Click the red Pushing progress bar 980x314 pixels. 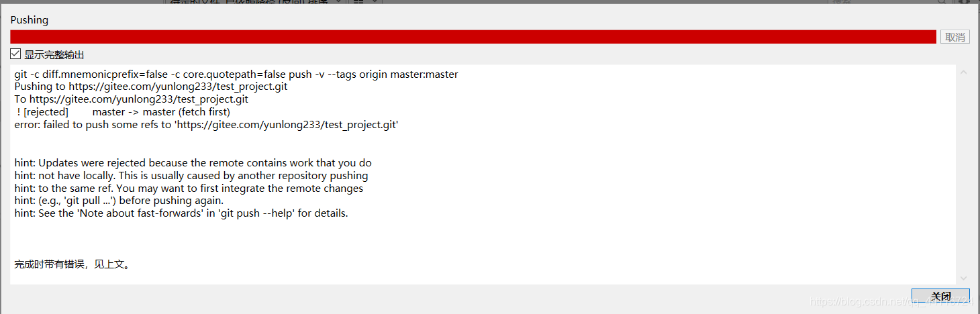tap(473, 37)
